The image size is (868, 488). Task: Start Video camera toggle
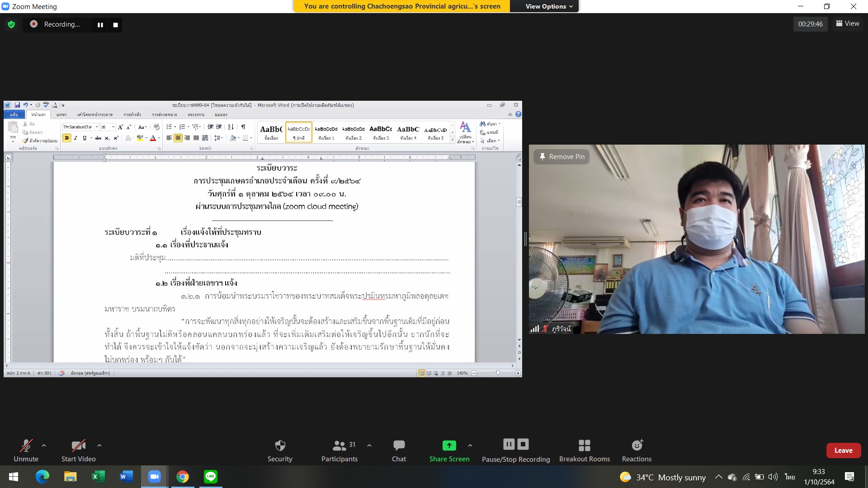point(78,450)
